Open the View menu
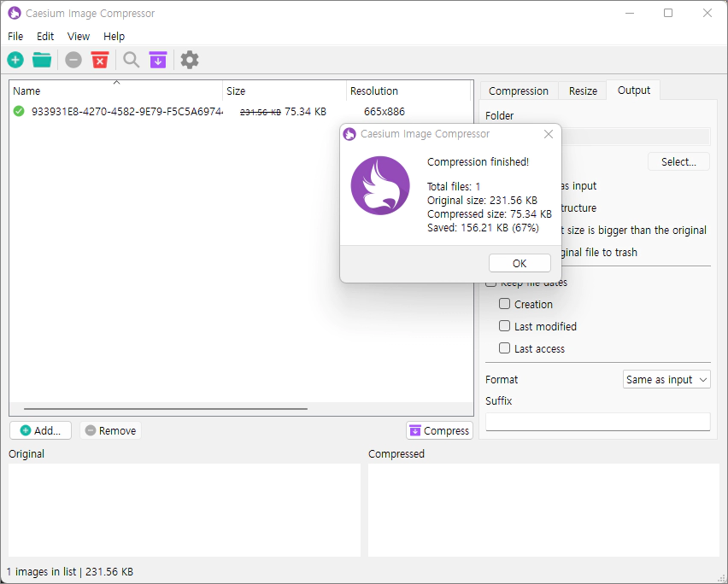The height and width of the screenshot is (584, 728). [x=78, y=36]
